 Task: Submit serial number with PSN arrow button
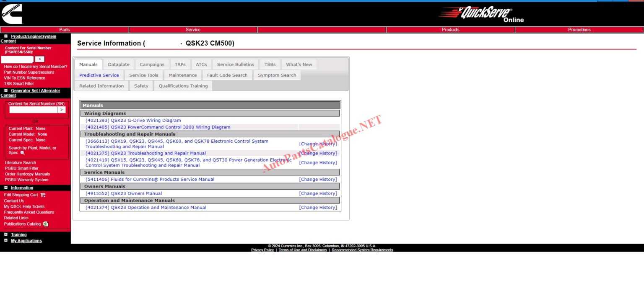[39, 59]
